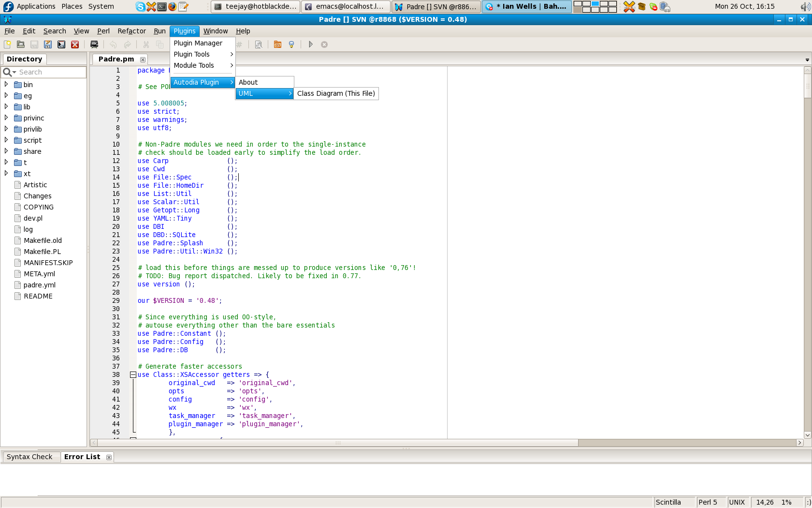
Task: Open the Plugin Tools submenu
Action: click(203, 54)
